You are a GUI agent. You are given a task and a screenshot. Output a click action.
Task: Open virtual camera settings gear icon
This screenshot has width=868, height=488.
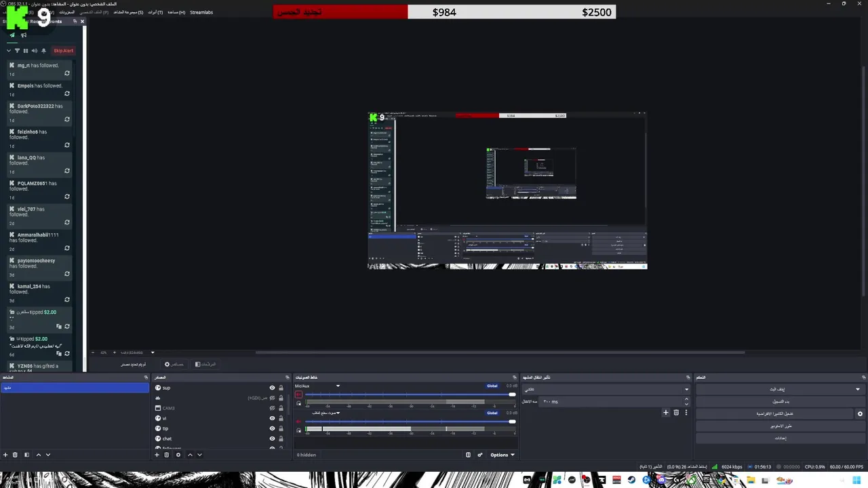coord(860,413)
